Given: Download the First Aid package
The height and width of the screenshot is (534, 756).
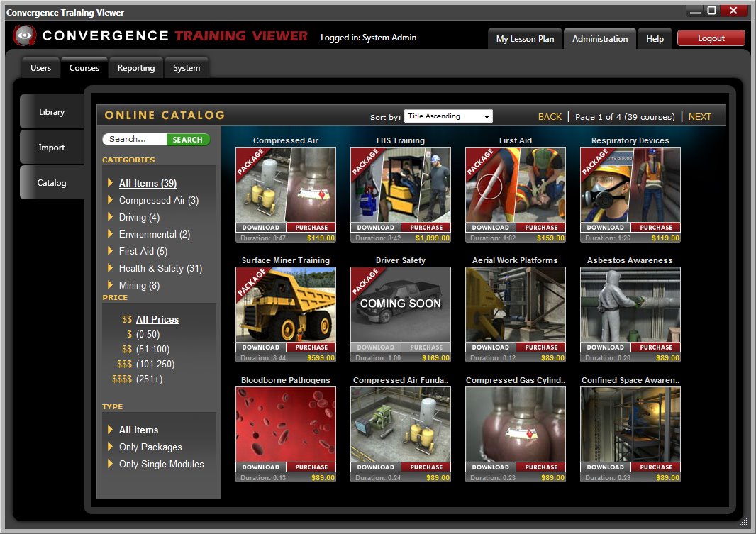Looking at the screenshot, I should [490, 228].
